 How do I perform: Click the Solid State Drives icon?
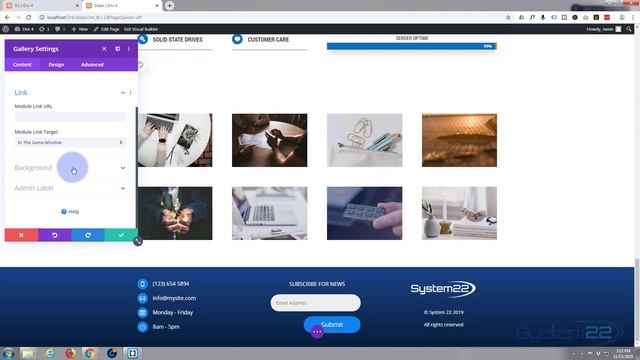coord(142,39)
